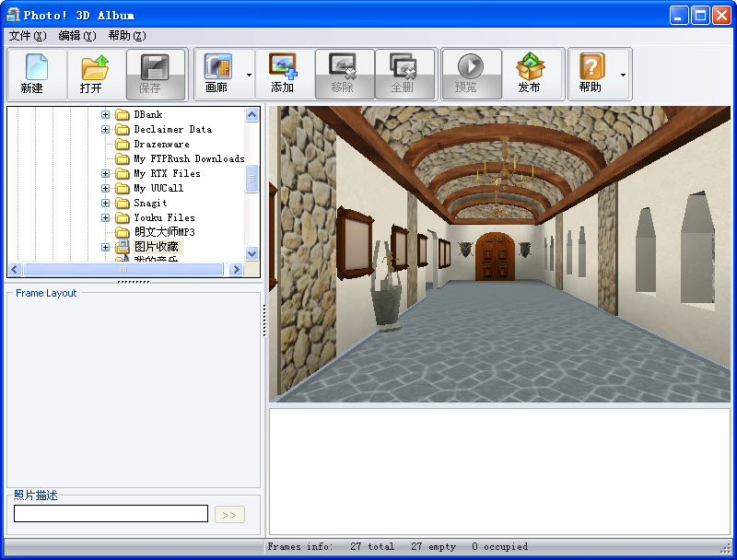Click the '27 total' status bar text
Screen dimensions: 737x560
[372, 546]
